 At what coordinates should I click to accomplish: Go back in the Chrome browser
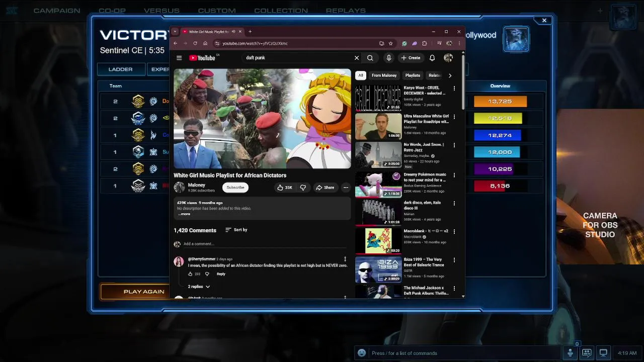coord(175,43)
